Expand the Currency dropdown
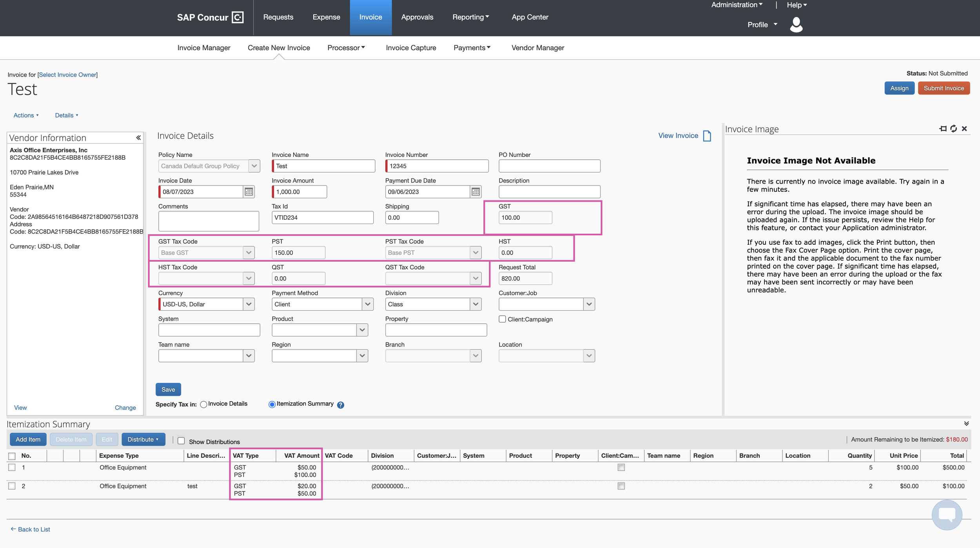 (x=249, y=304)
